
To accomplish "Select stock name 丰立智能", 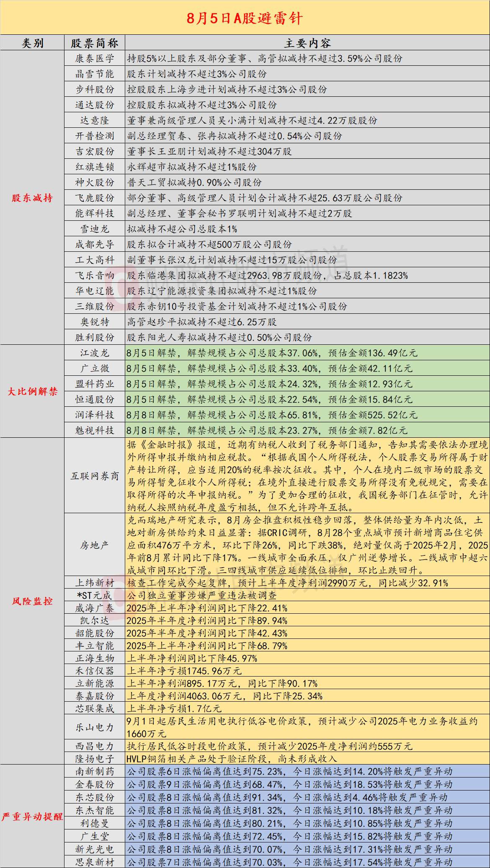I will click(x=95, y=646).
